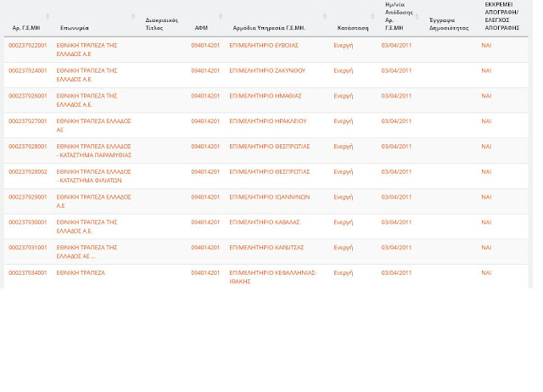The image size is (543, 392).
Task: Open ΕΘΝΙΚΗ ΤΡΑΠΕΖΑ ΕΛΛΑΔΟΣ - ΚΑΤΑΣΤΗΜΑ ΠΑΡΑΜΥΘΙΑΣ
Action: click(94, 151)
